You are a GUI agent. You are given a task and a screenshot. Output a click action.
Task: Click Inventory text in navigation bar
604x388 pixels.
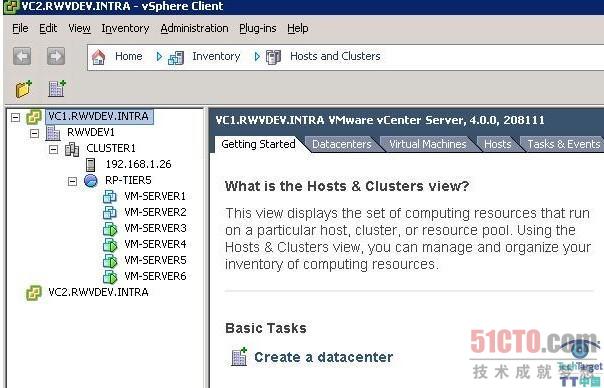click(216, 56)
